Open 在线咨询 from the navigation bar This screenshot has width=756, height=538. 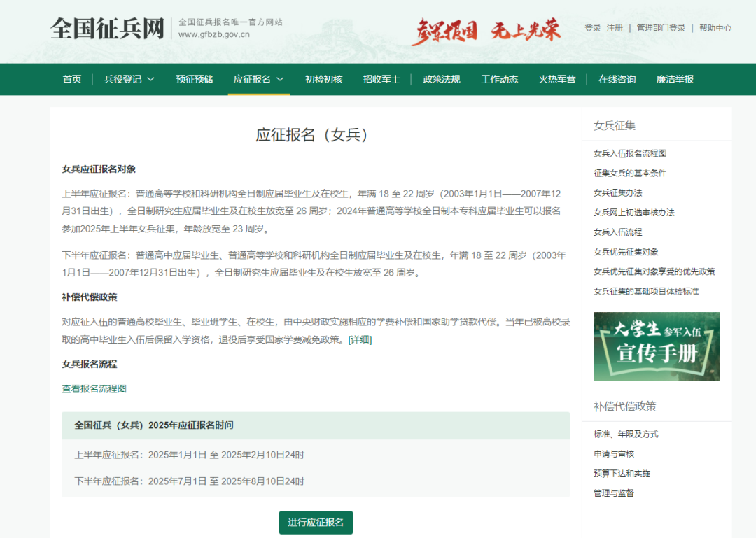point(617,79)
